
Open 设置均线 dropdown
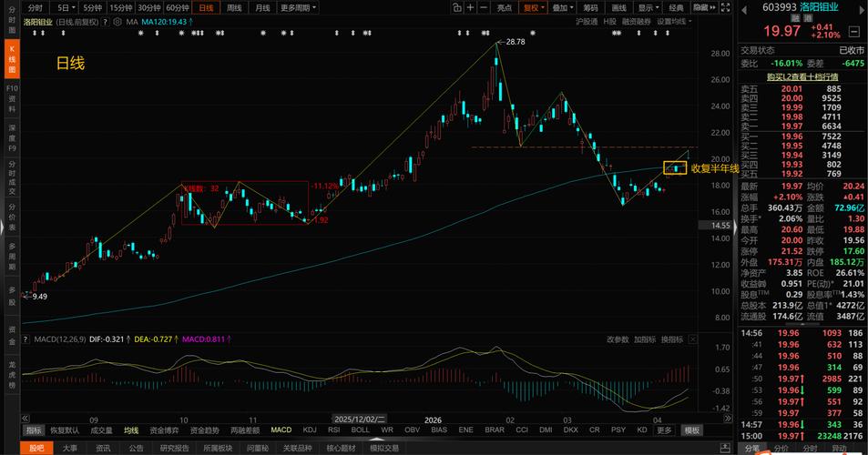coord(675,22)
